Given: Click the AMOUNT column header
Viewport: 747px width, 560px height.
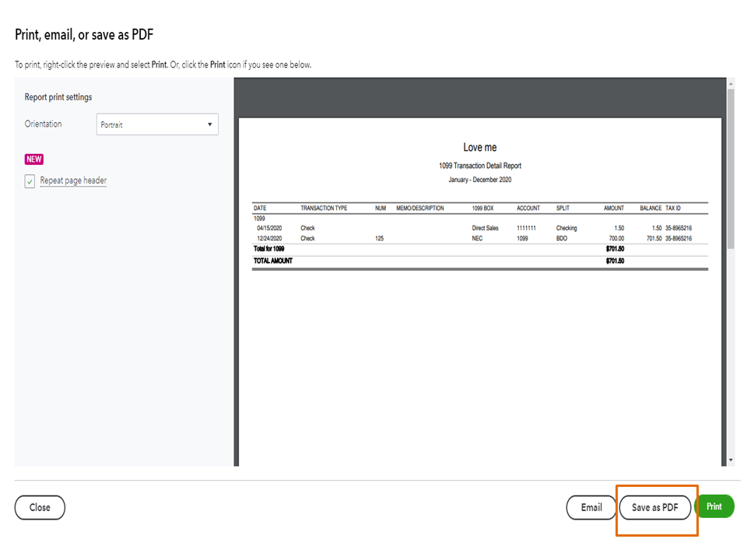Looking at the screenshot, I should point(614,208).
